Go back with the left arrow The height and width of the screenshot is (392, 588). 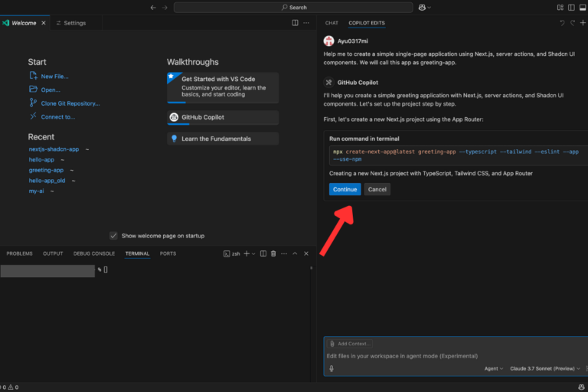153,8
